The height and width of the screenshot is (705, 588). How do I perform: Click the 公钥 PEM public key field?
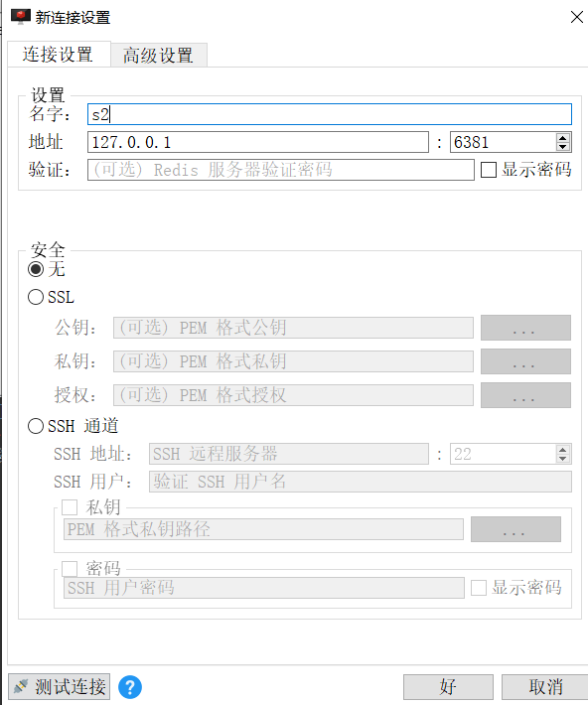click(293, 328)
